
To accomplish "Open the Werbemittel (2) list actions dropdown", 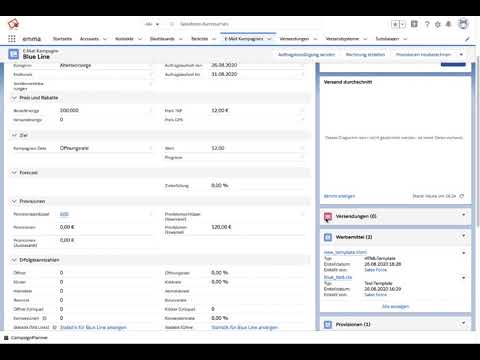I will point(464,236).
